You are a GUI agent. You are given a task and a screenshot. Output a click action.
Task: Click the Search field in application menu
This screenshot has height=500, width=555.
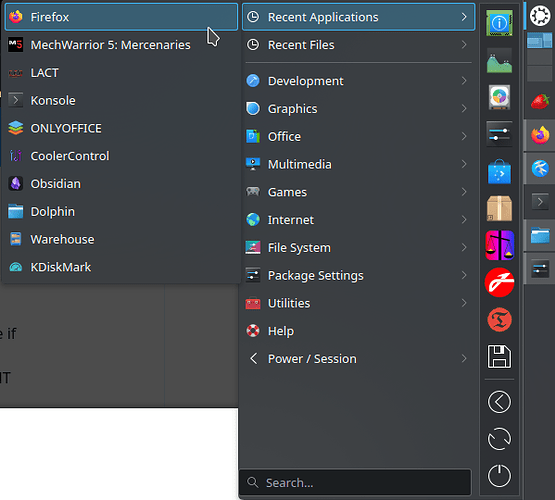[355, 483]
